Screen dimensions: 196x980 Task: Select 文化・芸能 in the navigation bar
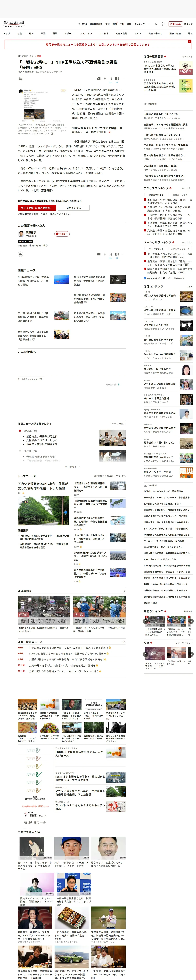[x=121, y=33]
